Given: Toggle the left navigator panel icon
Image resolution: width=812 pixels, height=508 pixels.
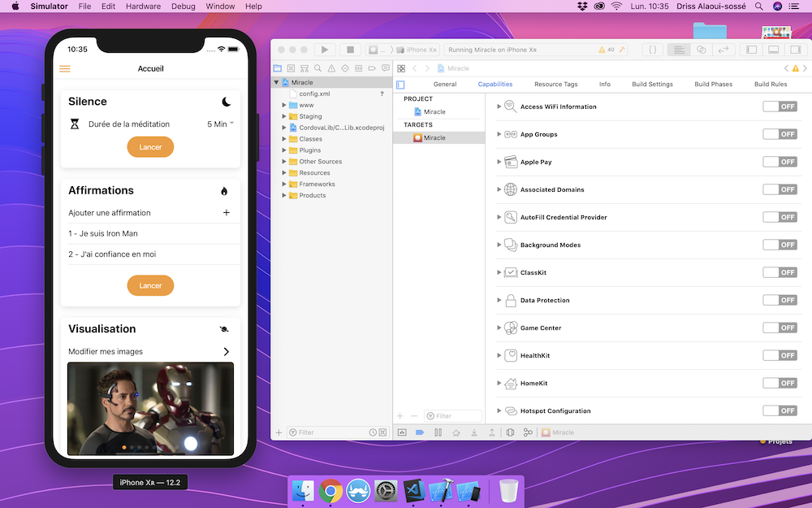Looking at the screenshot, I should click(751, 50).
